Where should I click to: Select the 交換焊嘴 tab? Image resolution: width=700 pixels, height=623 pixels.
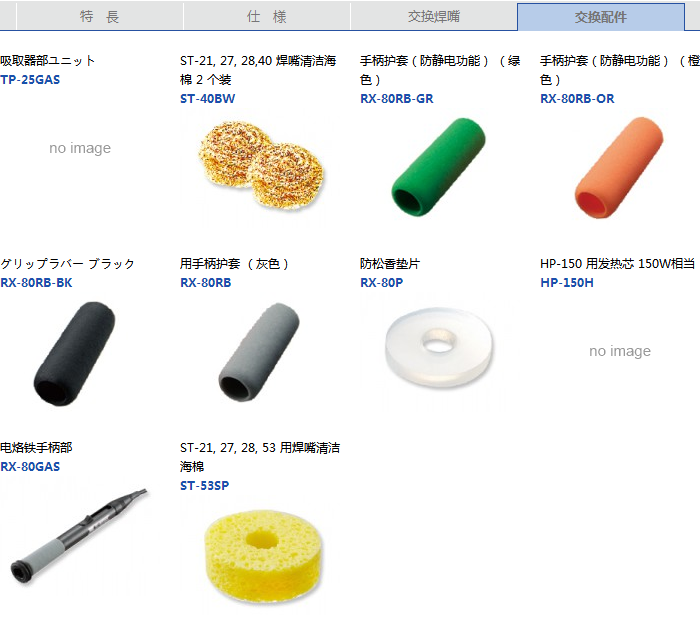[x=433, y=17]
